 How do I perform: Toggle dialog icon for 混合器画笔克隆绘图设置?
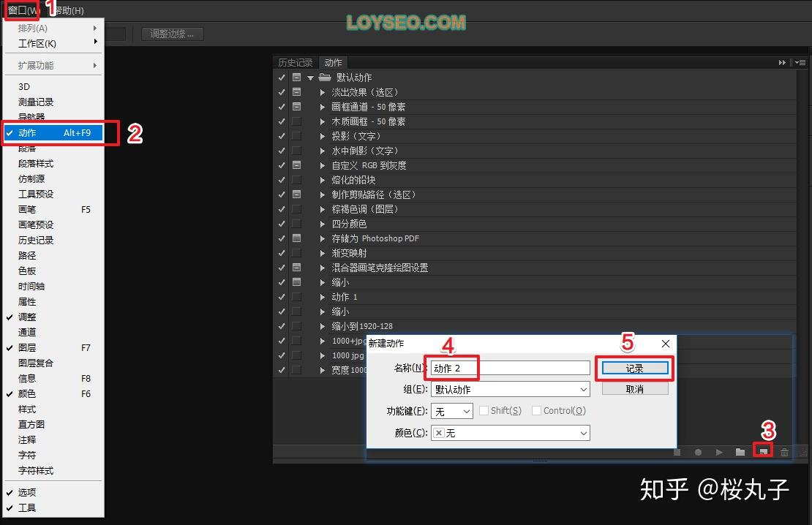click(x=297, y=268)
